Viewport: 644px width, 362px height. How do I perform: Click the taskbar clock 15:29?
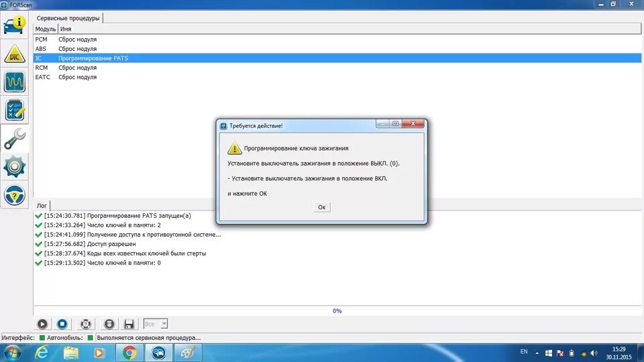pyautogui.click(x=619, y=349)
